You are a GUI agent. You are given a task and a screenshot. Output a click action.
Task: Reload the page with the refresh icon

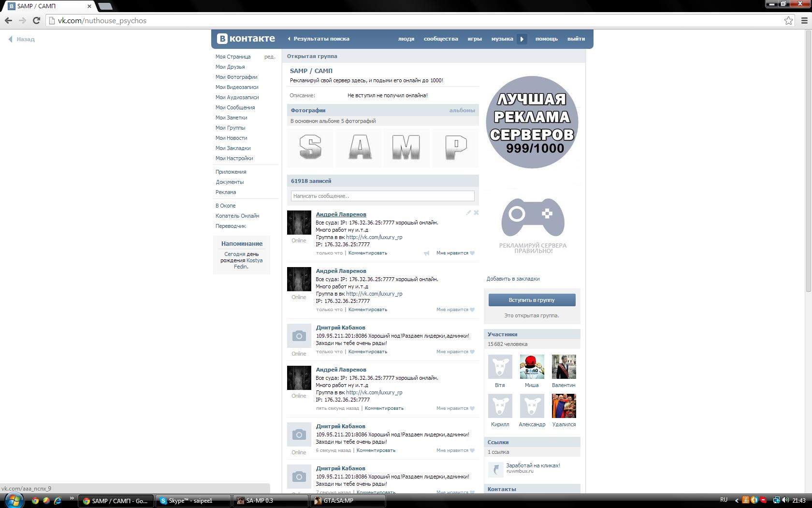[x=36, y=20]
